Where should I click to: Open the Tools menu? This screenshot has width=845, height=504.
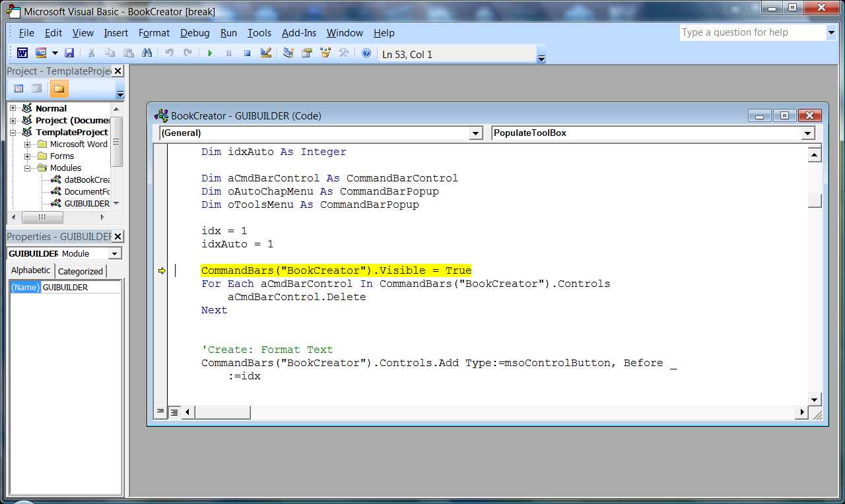(x=259, y=32)
